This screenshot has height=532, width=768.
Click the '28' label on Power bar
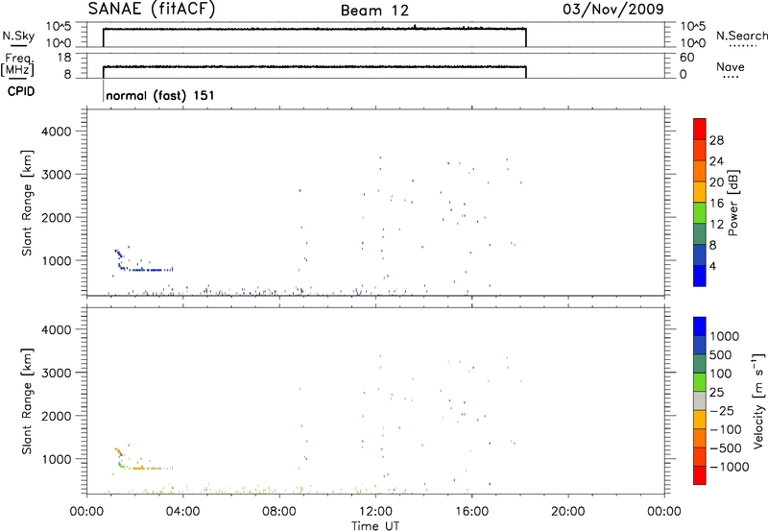tap(716, 140)
